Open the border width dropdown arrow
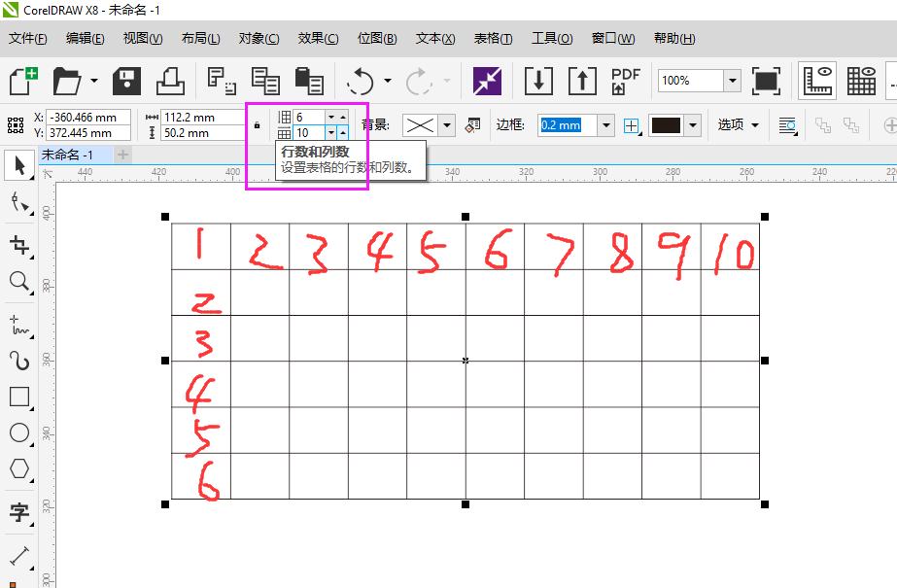897x588 pixels. click(x=606, y=125)
